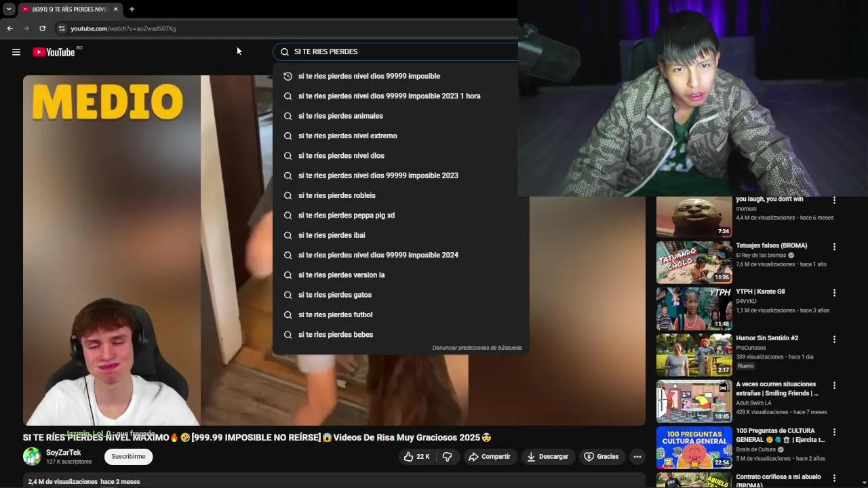Dislike the video with thumbs down

[448, 457]
